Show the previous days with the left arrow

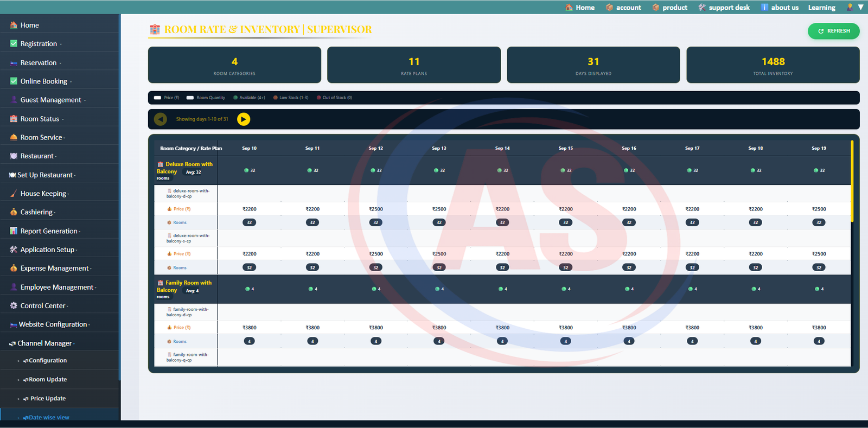tap(161, 119)
